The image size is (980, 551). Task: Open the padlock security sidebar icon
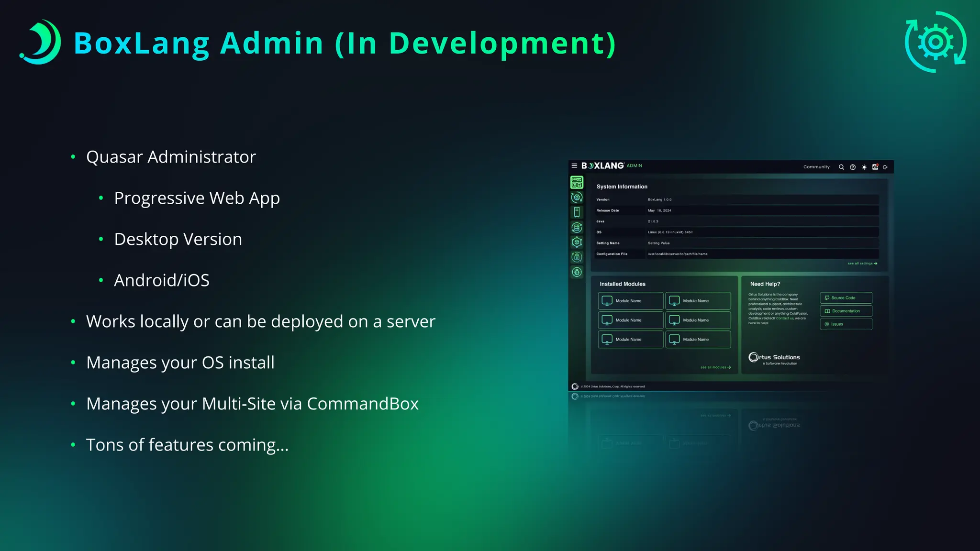pyautogui.click(x=577, y=257)
